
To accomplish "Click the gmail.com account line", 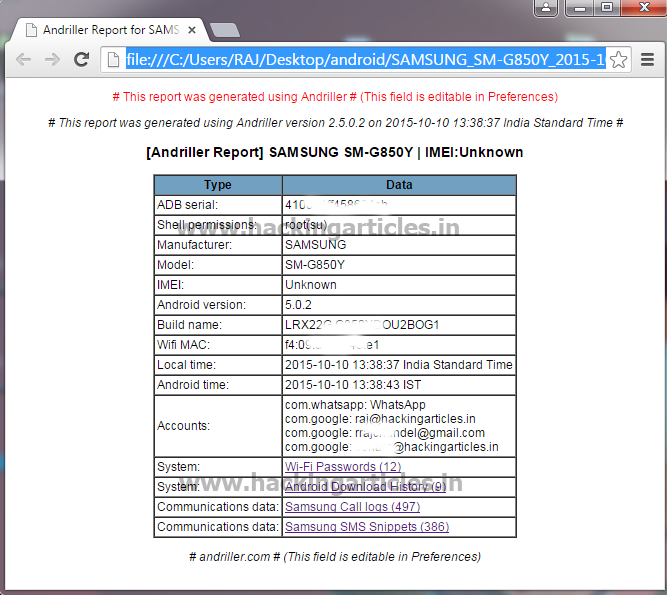I will point(385,433).
